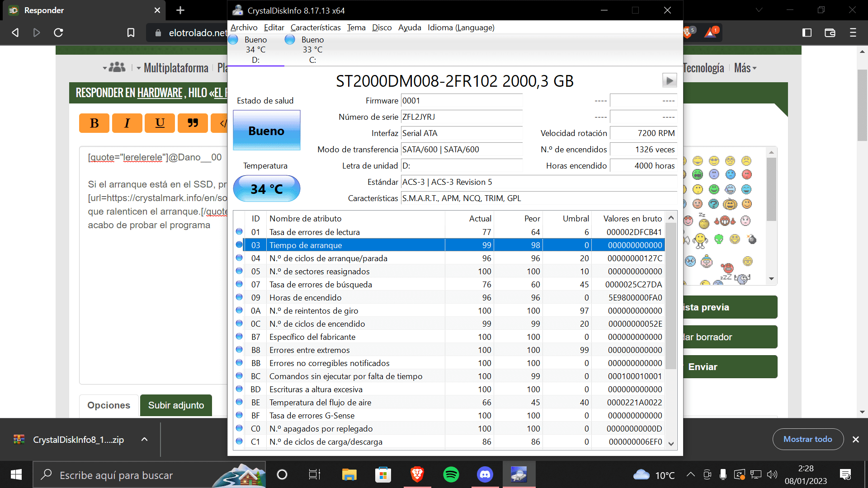This screenshot has width=868, height=488.
Task: Select the D: disk tab with 34 °C
Action: pyautogui.click(x=255, y=50)
